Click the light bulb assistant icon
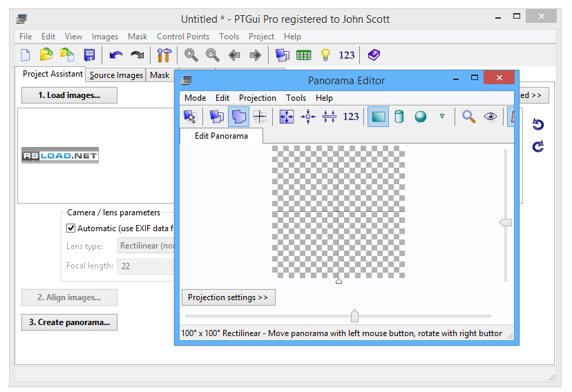The height and width of the screenshot is (392, 572). (325, 55)
